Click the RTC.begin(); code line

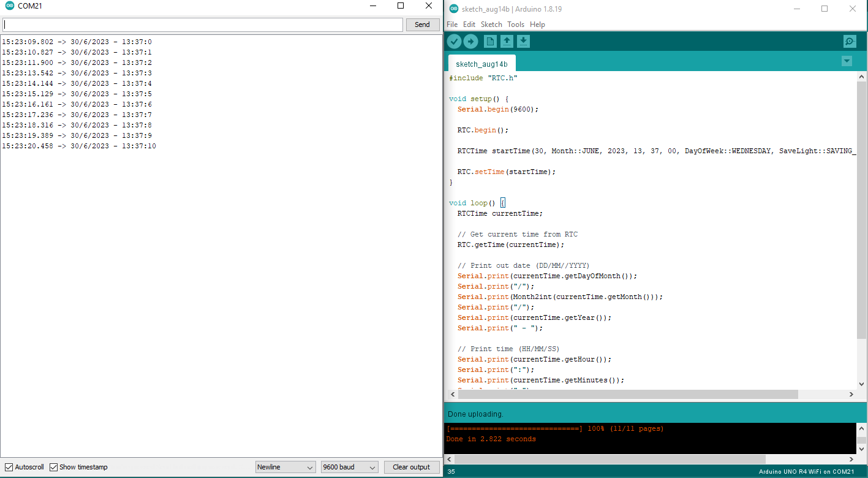pyautogui.click(x=483, y=130)
